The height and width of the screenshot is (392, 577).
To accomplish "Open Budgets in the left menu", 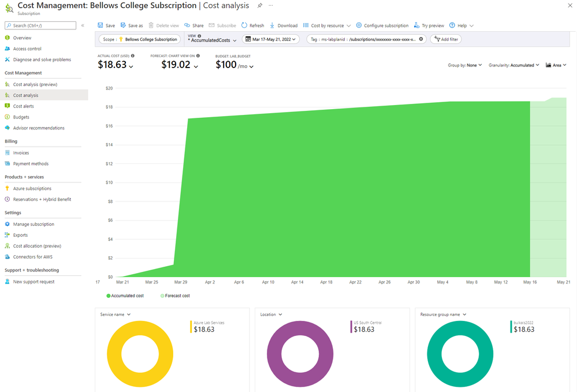I will (21, 117).
